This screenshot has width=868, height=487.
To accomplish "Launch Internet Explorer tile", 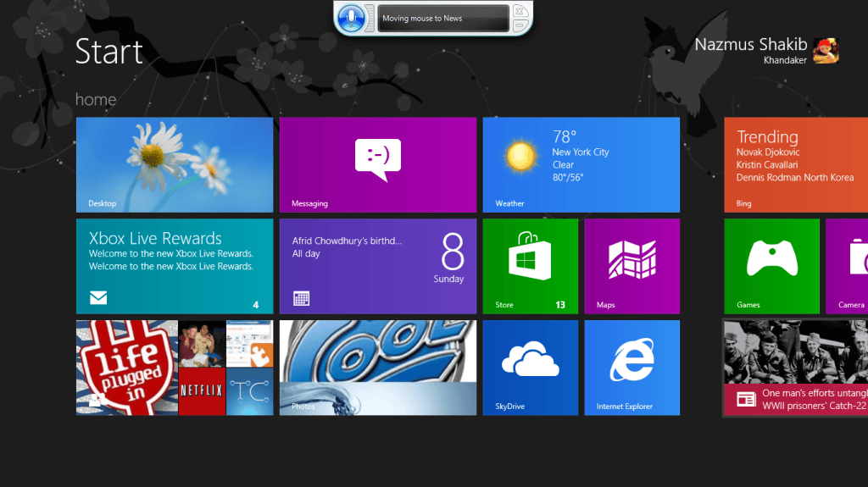I will pyautogui.click(x=632, y=368).
